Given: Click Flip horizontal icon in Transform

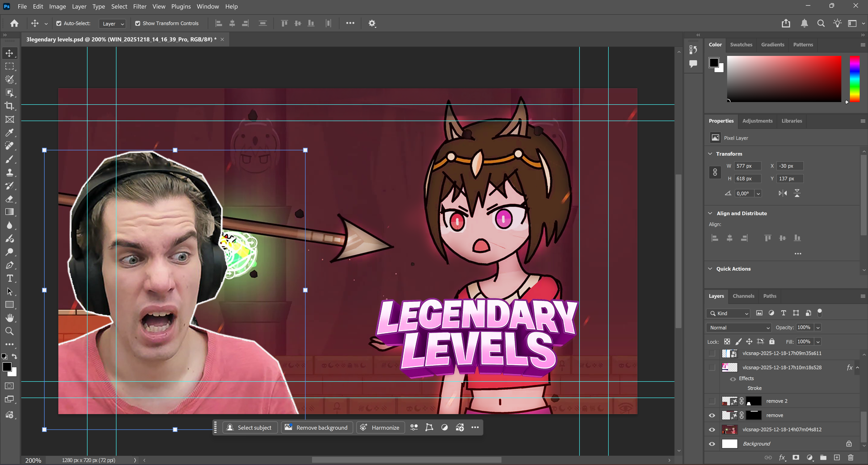Looking at the screenshot, I should (782, 193).
